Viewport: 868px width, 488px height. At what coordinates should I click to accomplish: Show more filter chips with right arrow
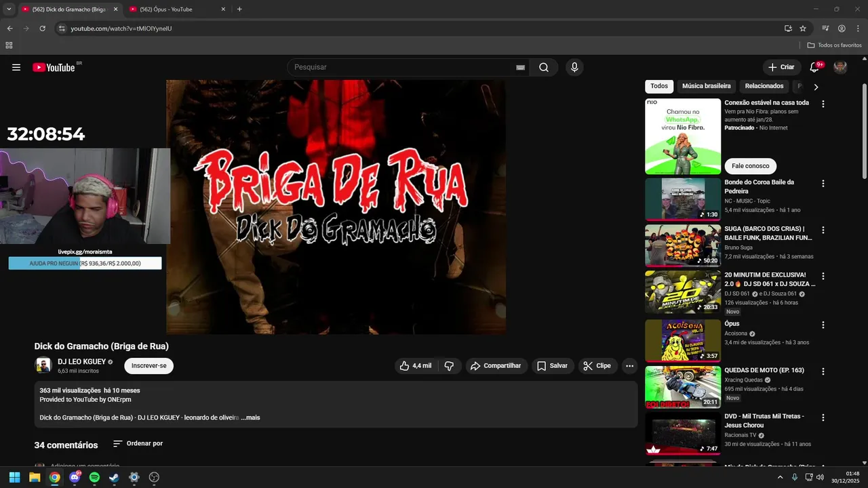(816, 87)
